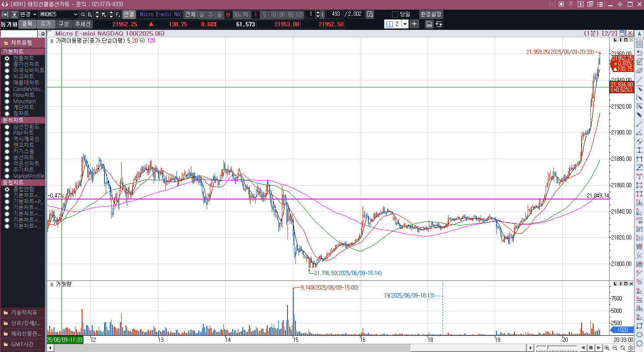
Task: Switch to the 추세선 tab
Action: pyautogui.click(x=83, y=24)
